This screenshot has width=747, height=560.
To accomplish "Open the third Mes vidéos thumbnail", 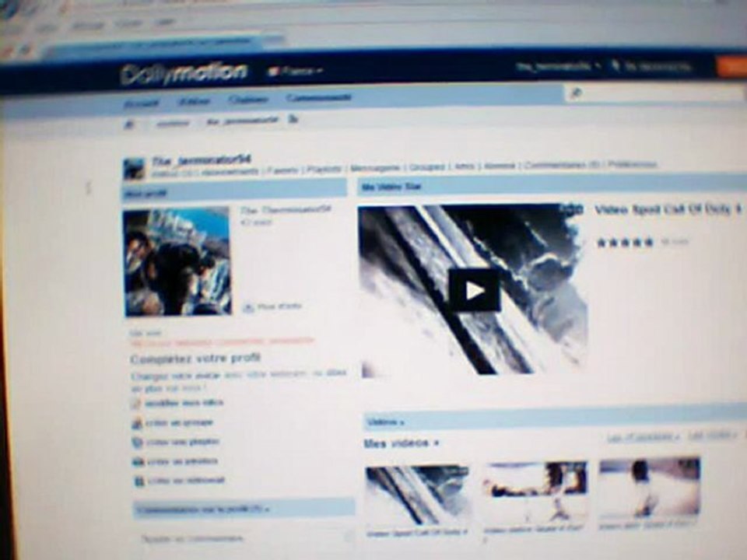I will point(649,488).
